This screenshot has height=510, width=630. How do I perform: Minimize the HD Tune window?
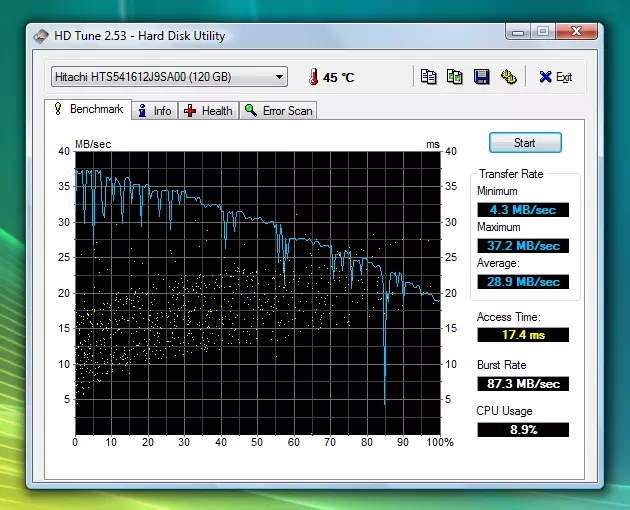click(x=518, y=32)
